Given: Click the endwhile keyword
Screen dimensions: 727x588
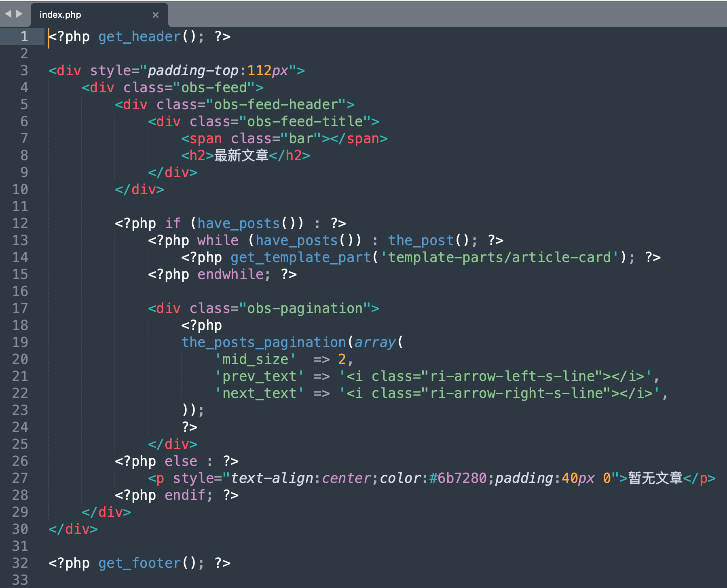Looking at the screenshot, I should [x=230, y=275].
